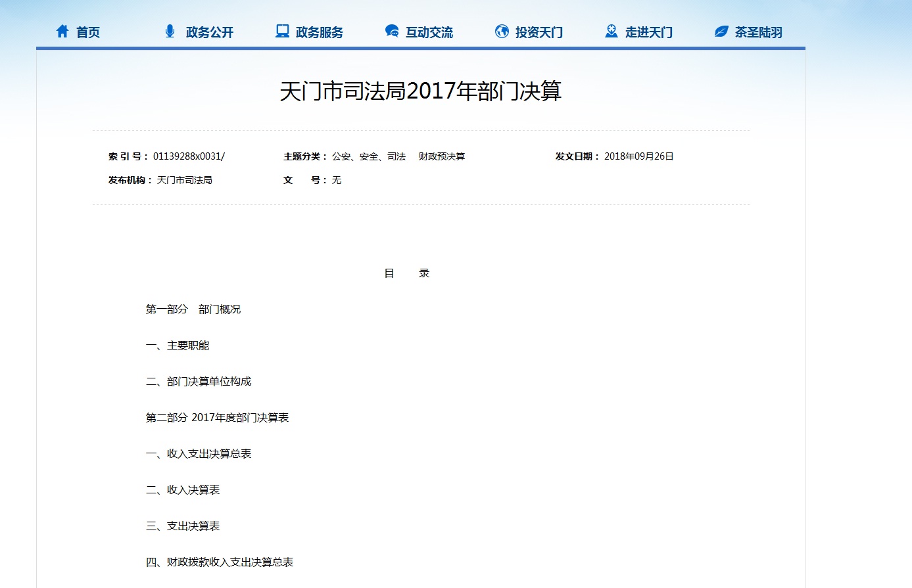The image size is (912, 588).
Task: Click the leaf icon beside 茶圣陆羽
Action: (721, 32)
